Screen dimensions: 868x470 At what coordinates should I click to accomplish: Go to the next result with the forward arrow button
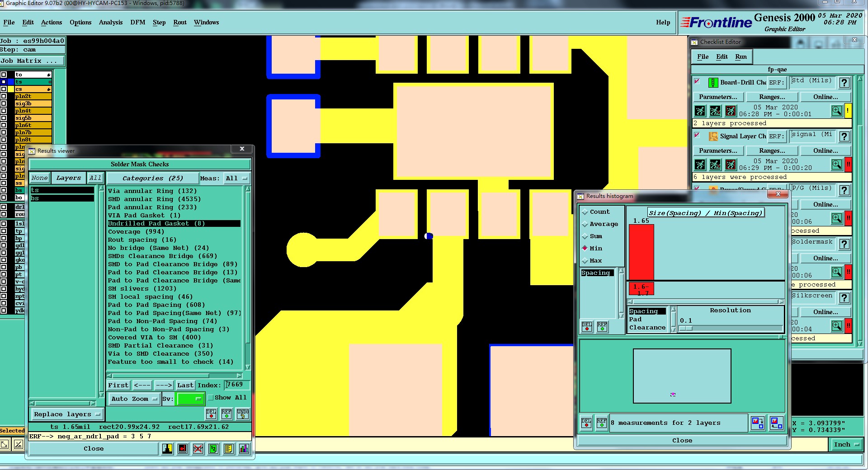[163, 385]
